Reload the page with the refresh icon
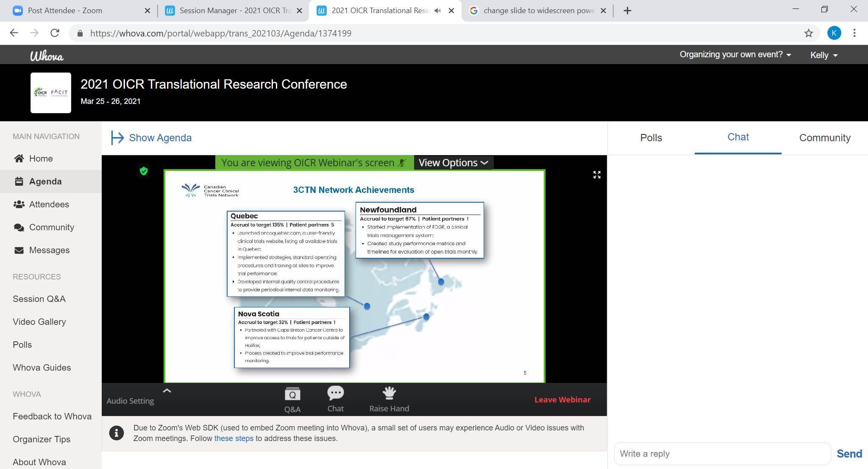This screenshot has height=469, width=868. (x=55, y=33)
